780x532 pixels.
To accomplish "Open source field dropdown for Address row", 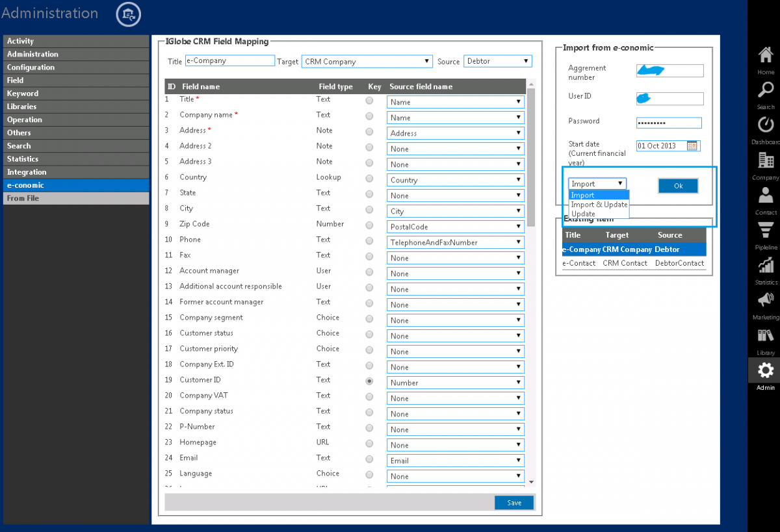I will pyautogui.click(x=456, y=133).
